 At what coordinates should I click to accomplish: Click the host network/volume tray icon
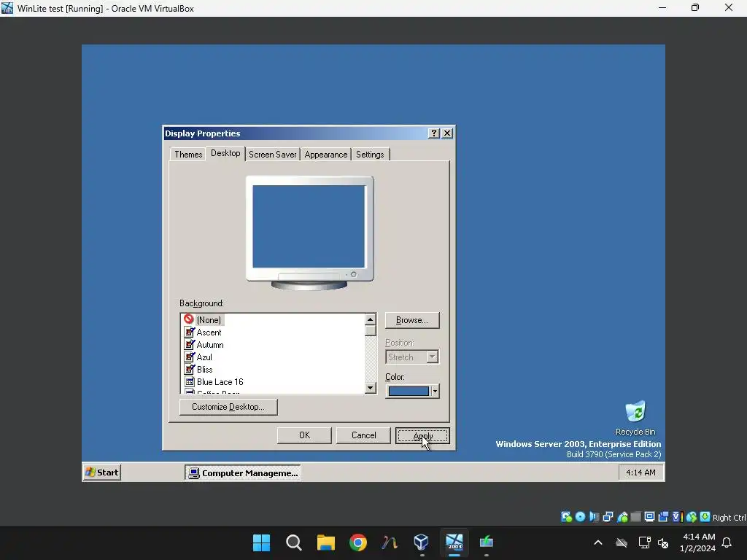click(x=653, y=542)
